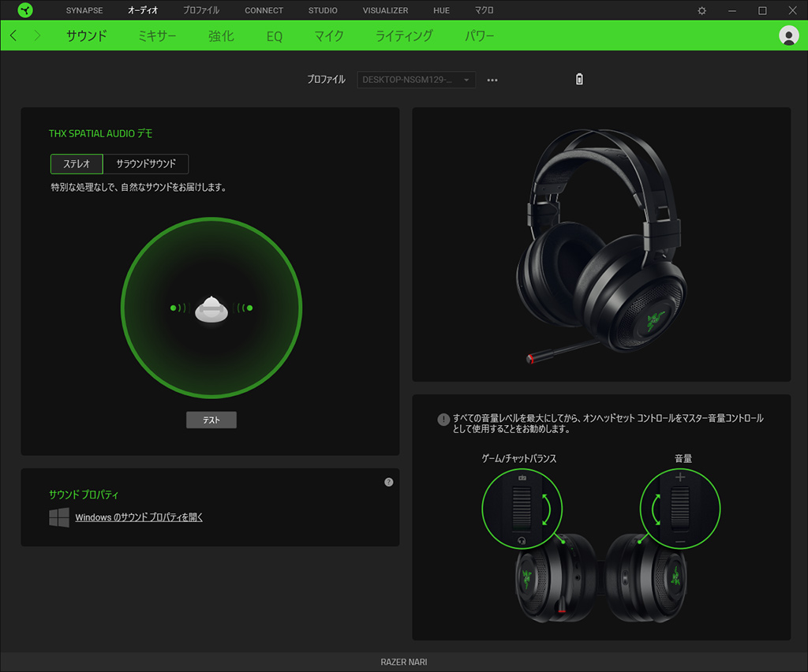Open プロファイル top menu
The width and height of the screenshot is (808, 672).
tap(201, 10)
